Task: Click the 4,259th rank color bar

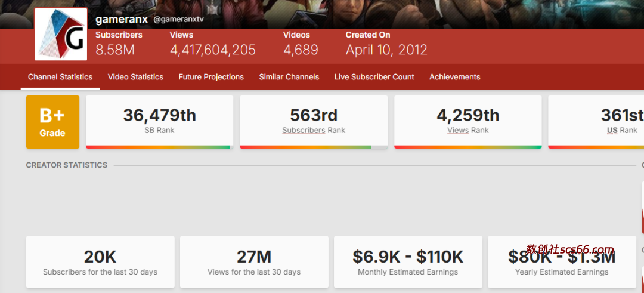Action: 467,147
